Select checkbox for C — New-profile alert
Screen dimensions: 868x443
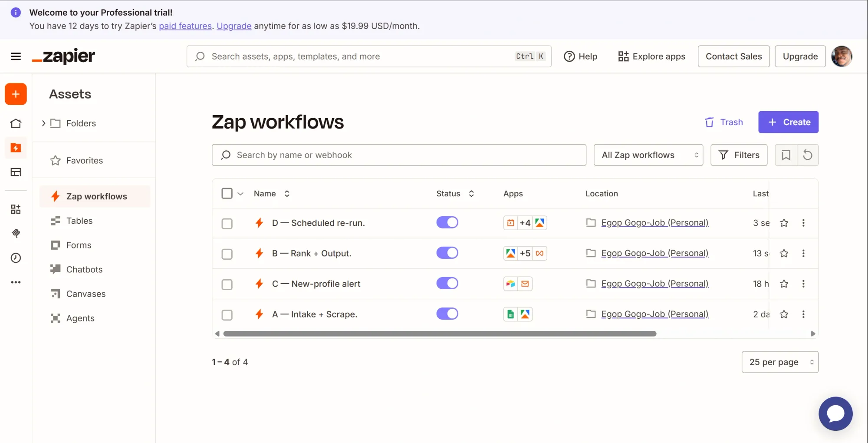click(227, 284)
